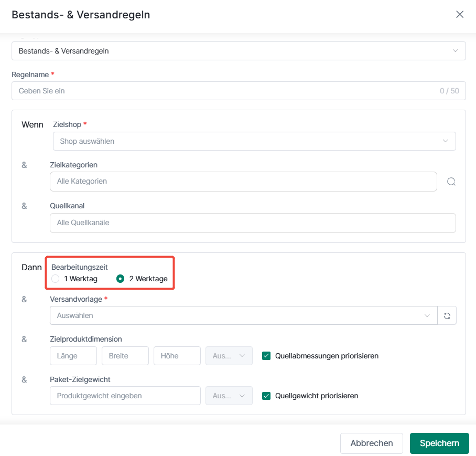The image size is (476, 456).
Task: Open the weight unit dropdown
Action: (x=229, y=396)
